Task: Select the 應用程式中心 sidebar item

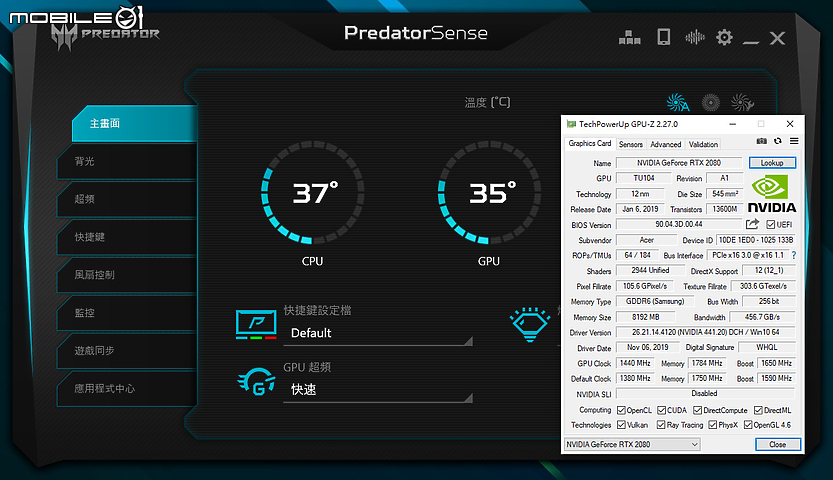Action: (x=128, y=389)
